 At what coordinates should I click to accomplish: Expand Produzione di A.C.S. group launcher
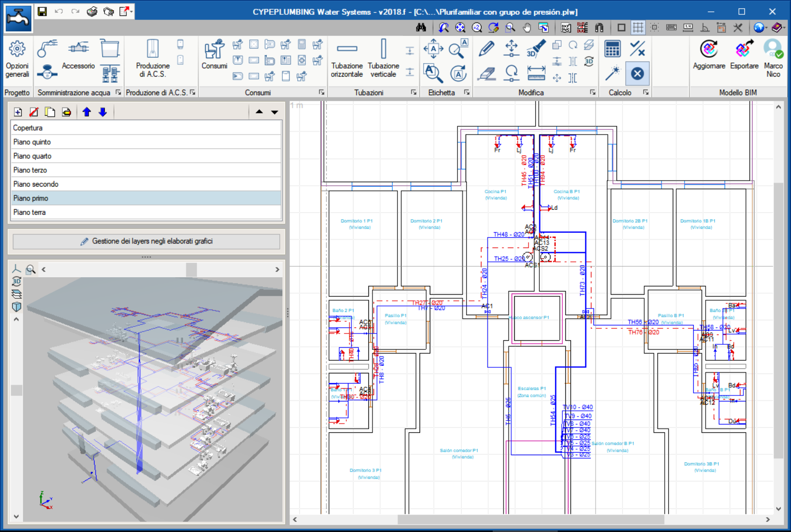pyautogui.click(x=192, y=93)
